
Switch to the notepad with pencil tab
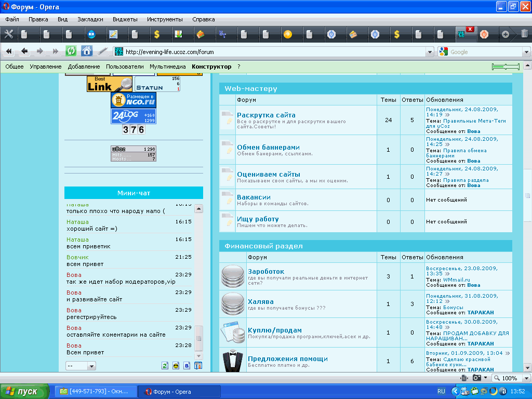tap(113, 34)
